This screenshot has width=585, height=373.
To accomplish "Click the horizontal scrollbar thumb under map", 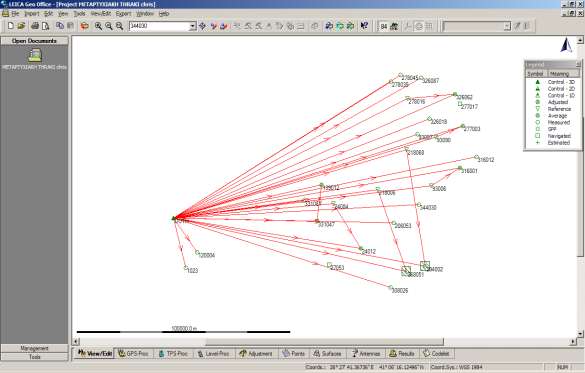I will [x=325, y=341].
